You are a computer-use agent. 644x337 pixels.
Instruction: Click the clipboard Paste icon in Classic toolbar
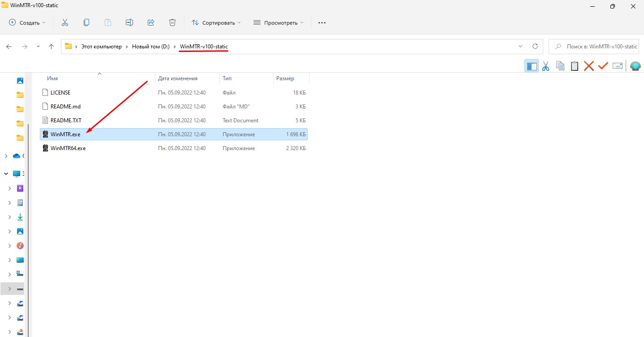(x=575, y=66)
